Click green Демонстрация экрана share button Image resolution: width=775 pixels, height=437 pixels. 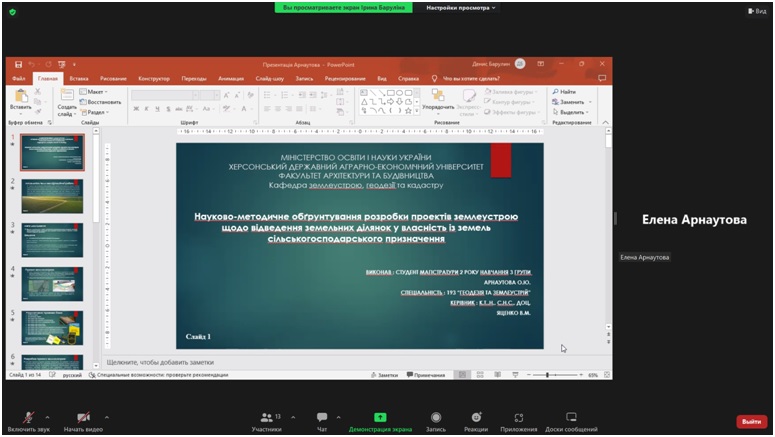coord(380,422)
